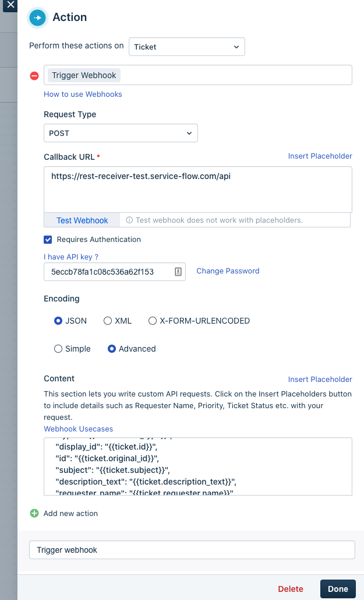Expand the POST Request Type dropdown
Screen dimensions: 364x600
click(x=121, y=133)
